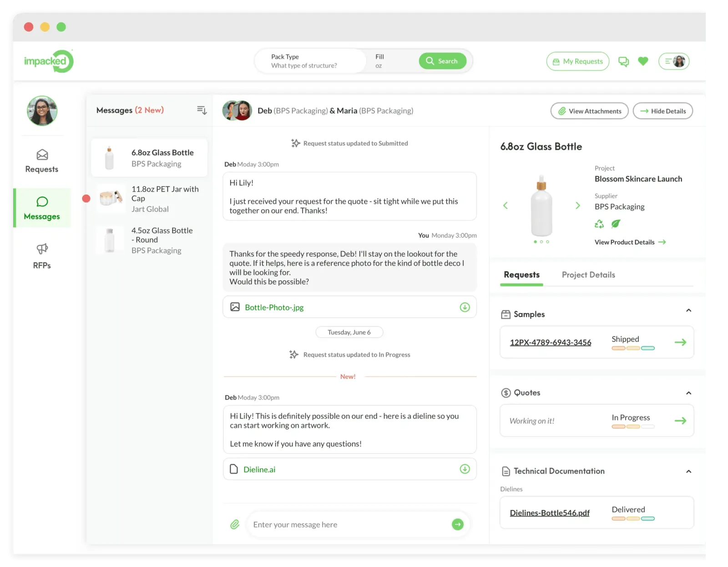Collapse the Samples section
The height and width of the screenshot is (567, 728).
coord(688,311)
